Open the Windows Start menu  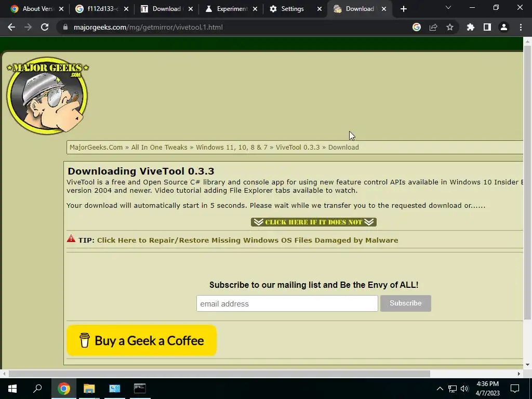pyautogui.click(x=12, y=389)
